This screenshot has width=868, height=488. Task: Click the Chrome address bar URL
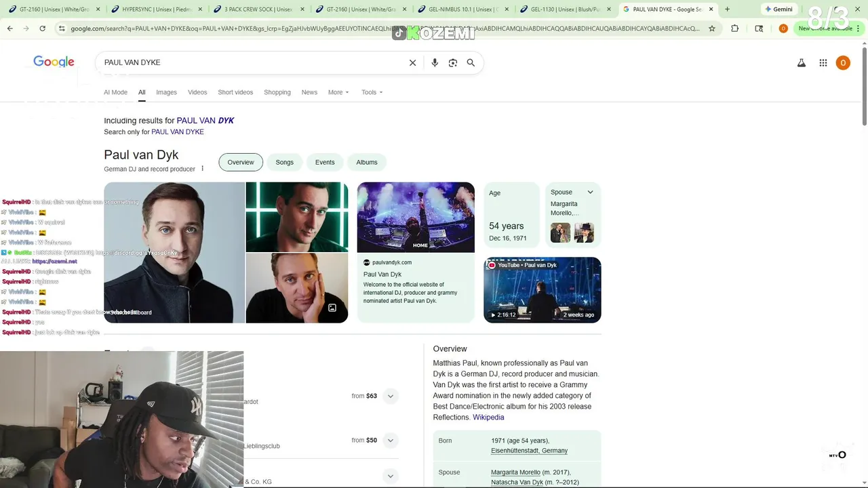click(384, 28)
